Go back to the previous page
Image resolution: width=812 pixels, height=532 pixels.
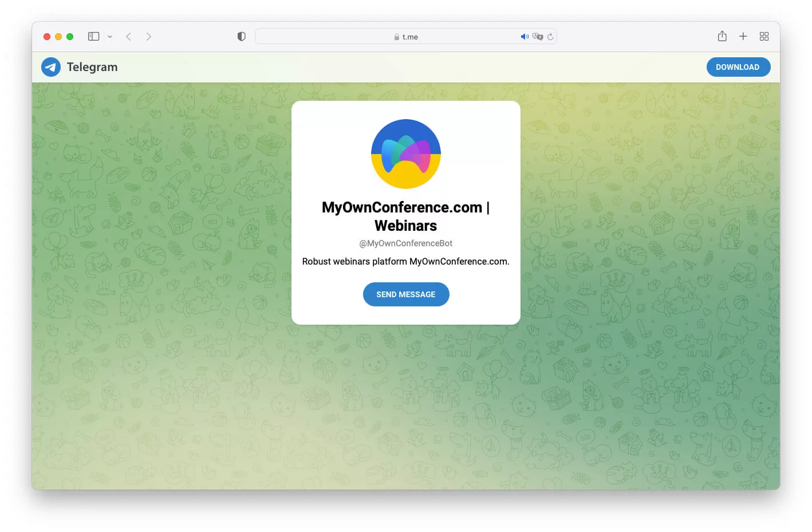(129, 37)
